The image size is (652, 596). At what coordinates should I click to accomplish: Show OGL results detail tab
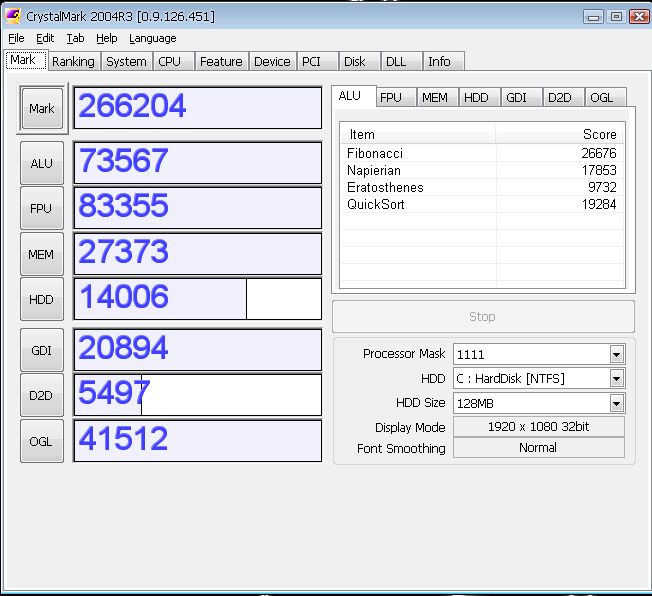[x=605, y=97]
